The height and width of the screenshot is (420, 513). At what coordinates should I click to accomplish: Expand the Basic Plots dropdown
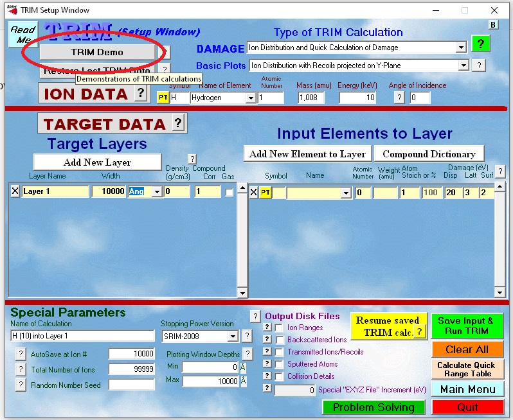pyautogui.click(x=464, y=66)
